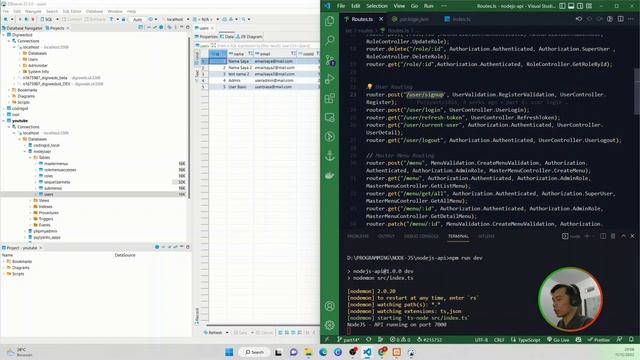The image size is (640, 360).
Task: Open the Navigate menu in DBeaver
Action: click(x=33, y=11)
